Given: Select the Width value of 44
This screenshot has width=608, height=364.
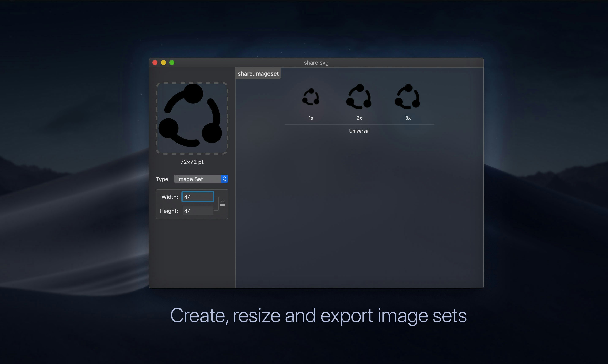Looking at the screenshot, I should tap(197, 196).
